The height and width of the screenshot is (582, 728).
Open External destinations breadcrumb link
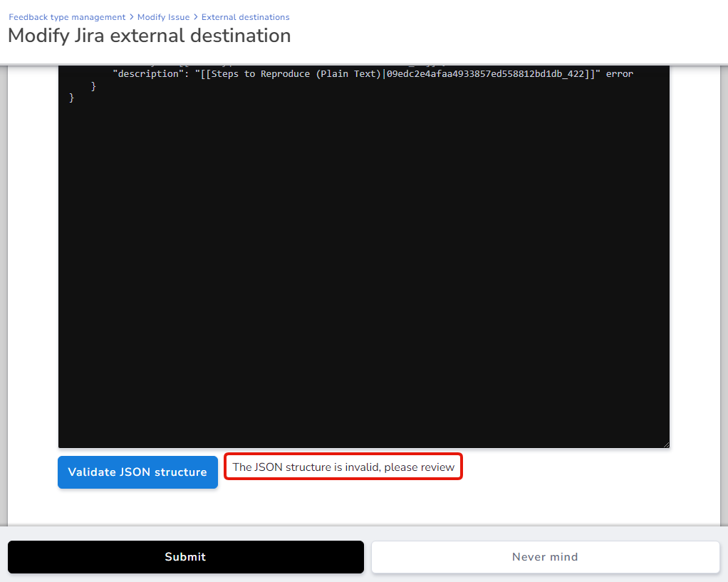point(245,17)
